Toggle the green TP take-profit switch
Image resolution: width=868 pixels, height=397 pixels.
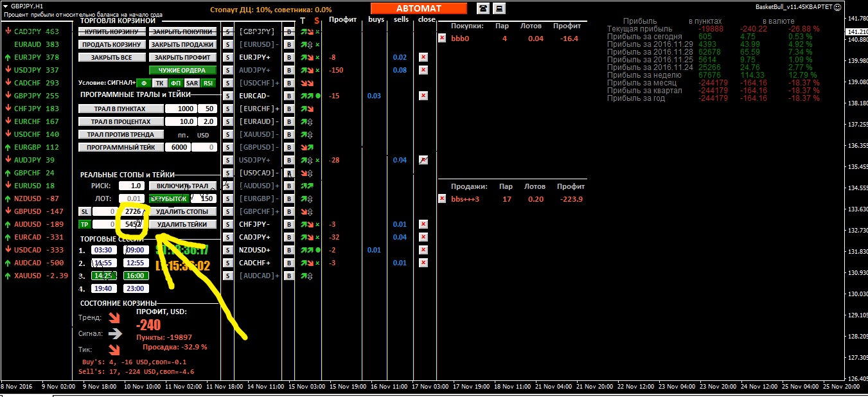(x=84, y=224)
